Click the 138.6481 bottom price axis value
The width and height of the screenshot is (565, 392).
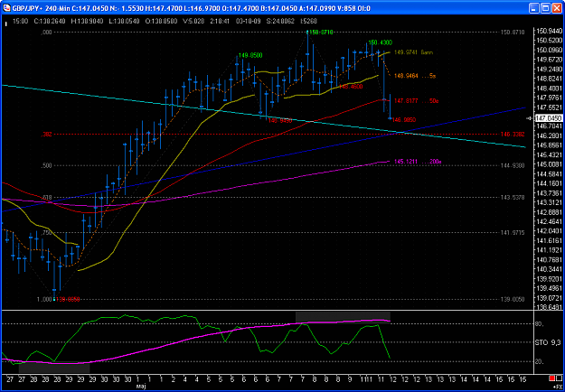549,307
